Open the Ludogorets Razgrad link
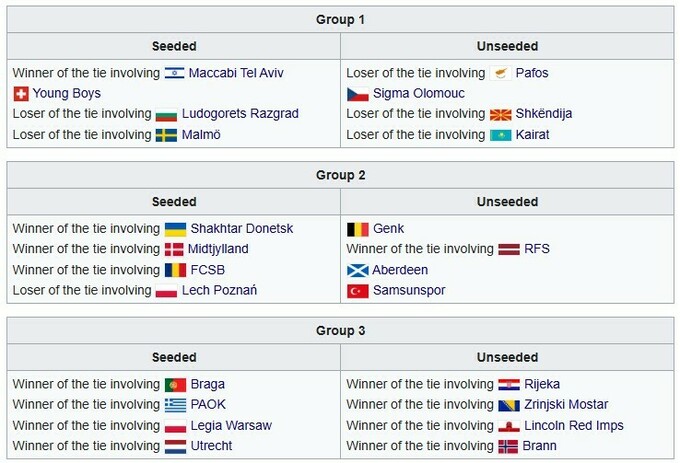Viewport: 680px width, 463px height. 240,114
